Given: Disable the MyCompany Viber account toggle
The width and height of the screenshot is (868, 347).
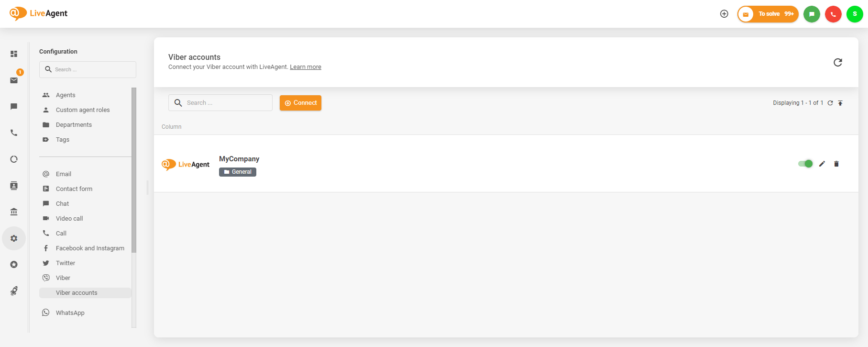Looking at the screenshot, I should 805,164.
